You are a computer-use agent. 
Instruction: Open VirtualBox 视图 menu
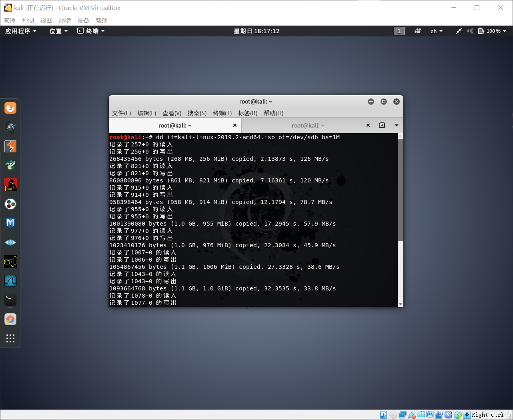click(x=46, y=20)
